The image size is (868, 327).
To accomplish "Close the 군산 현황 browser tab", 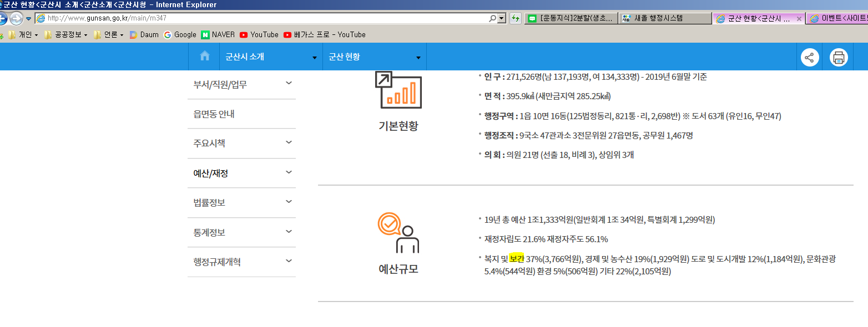I will (x=799, y=18).
